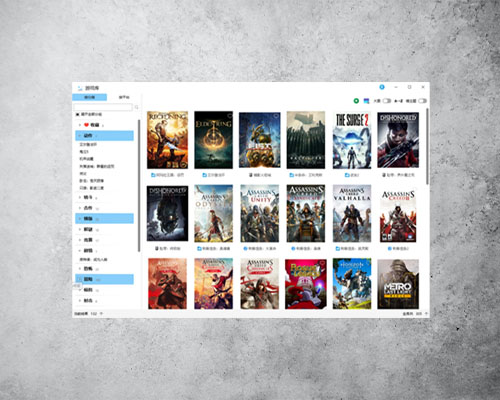Image resolution: width=500 pixels, height=400 pixels.
Task: Click the game grid vertical scrollbar
Action: [427, 146]
